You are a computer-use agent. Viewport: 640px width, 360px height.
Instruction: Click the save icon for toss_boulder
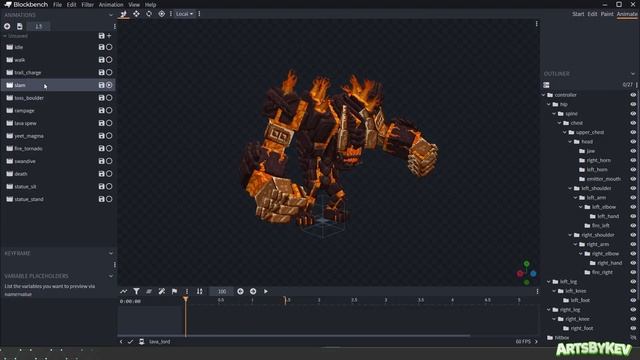tap(101, 98)
